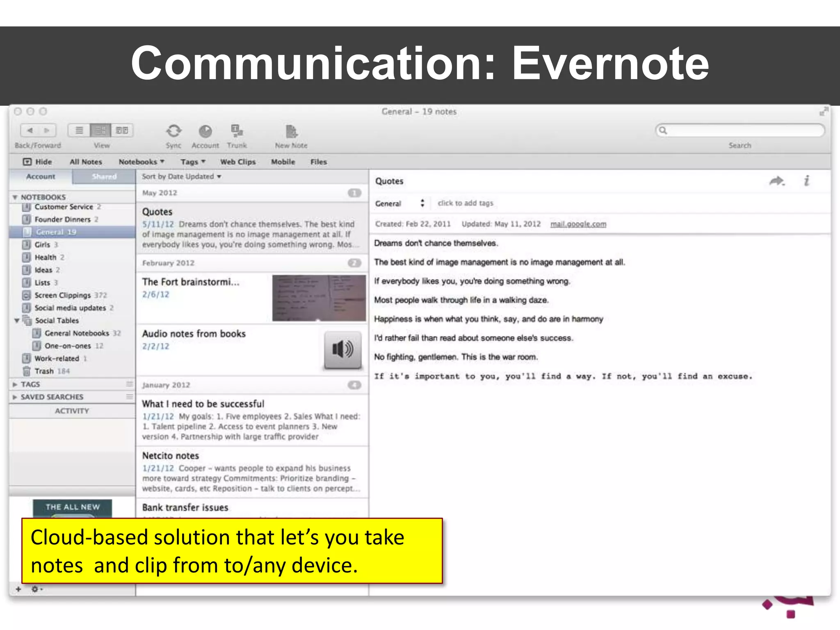Switch to thumbnail view icon
Viewport: 840px width, 630px height.
[x=122, y=130]
